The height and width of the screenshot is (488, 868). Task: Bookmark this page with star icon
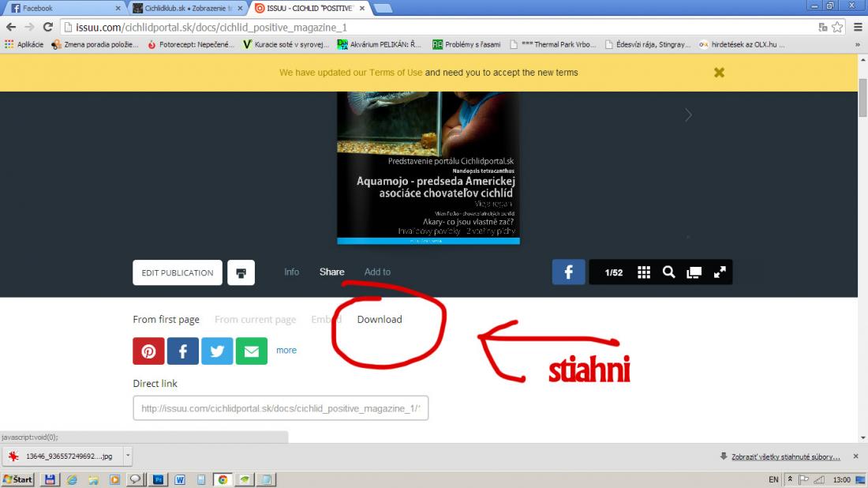(x=837, y=26)
